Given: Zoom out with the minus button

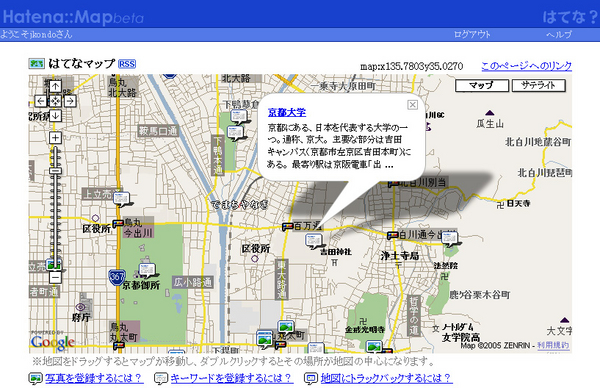Looking at the screenshot, I should [x=55, y=277].
